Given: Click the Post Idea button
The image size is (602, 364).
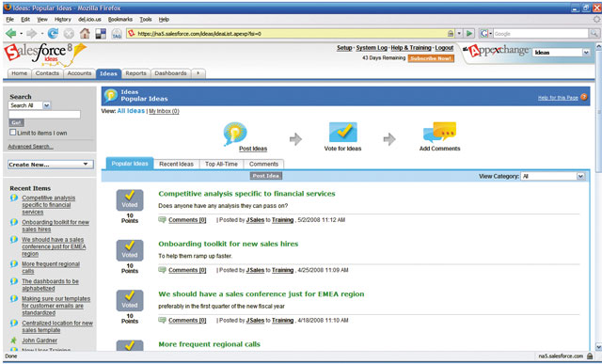Looking at the screenshot, I should (x=266, y=176).
